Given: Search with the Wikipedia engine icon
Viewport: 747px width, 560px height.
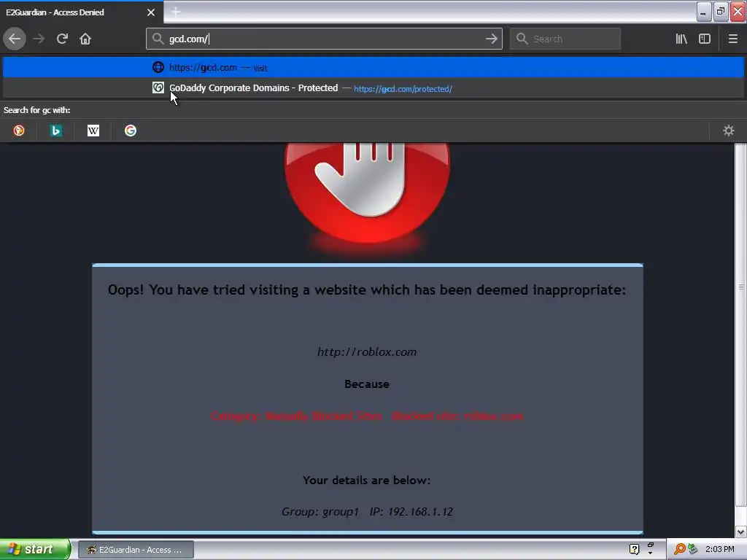Looking at the screenshot, I should pos(93,131).
